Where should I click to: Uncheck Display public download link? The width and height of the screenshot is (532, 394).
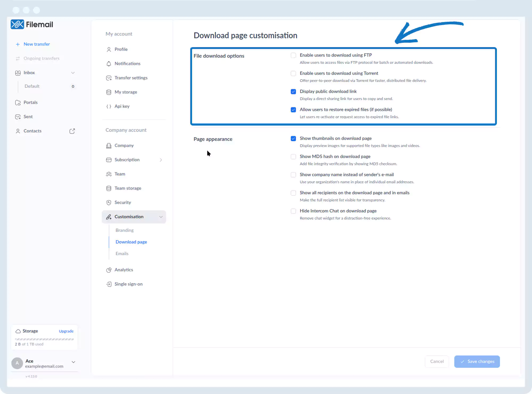[x=293, y=92]
